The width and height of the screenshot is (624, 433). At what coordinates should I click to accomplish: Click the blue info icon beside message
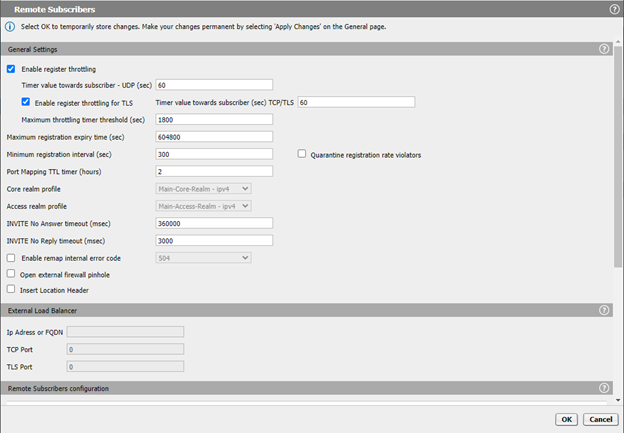(10, 27)
